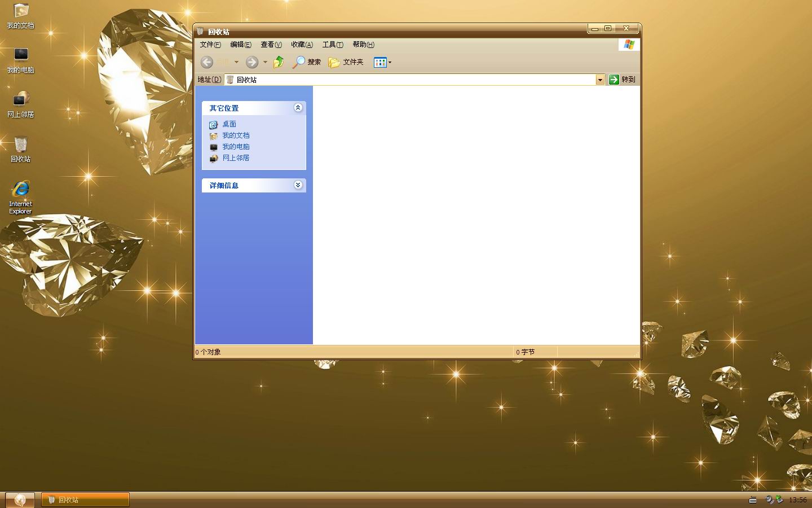Screen dimensions: 812x508
Task: Maximize the 回收站 window
Action: pos(608,28)
